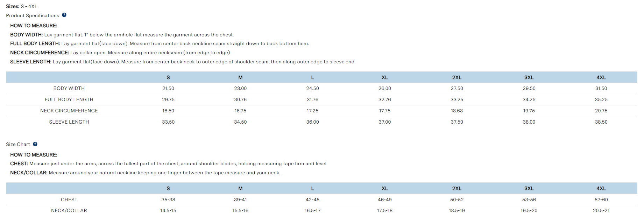The width and height of the screenshot is (644, 223).
Task: Click the Sizes S - 4XL text
Action: (22, 6)
